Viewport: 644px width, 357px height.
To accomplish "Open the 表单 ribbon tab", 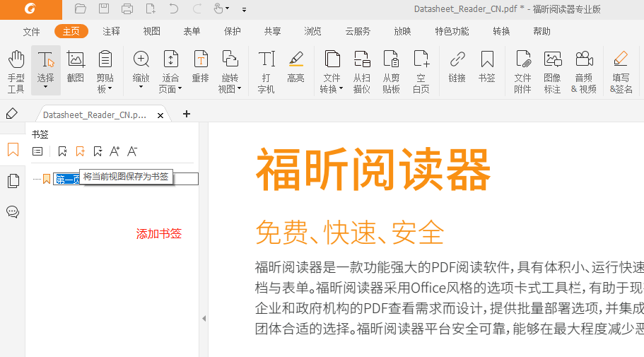I will tap(192, 31).
